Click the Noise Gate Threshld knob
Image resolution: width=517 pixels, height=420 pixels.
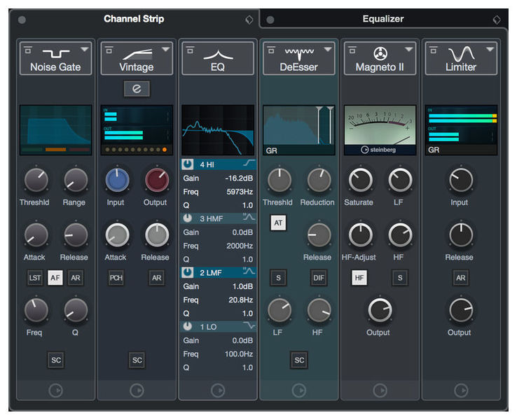click(35, 181)
